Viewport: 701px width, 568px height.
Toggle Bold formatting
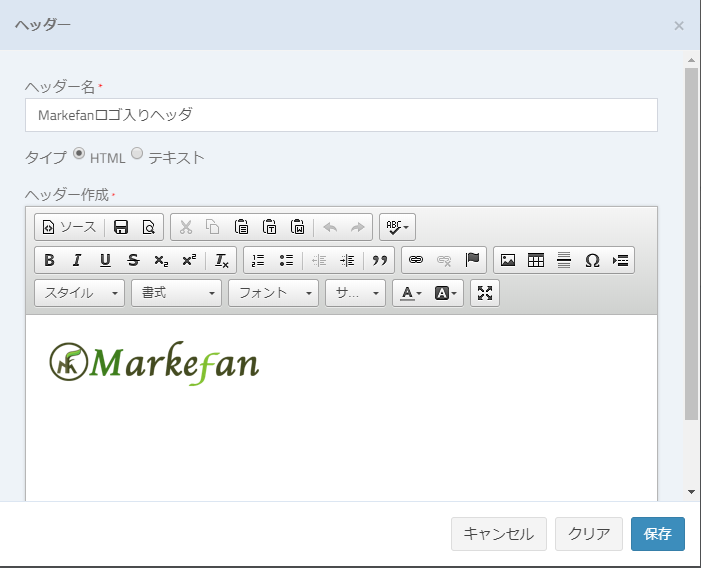49,260
